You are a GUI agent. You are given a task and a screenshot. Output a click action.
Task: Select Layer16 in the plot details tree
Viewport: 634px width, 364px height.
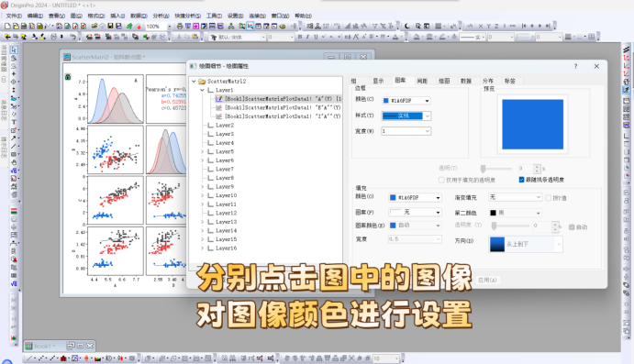[226, 248]
